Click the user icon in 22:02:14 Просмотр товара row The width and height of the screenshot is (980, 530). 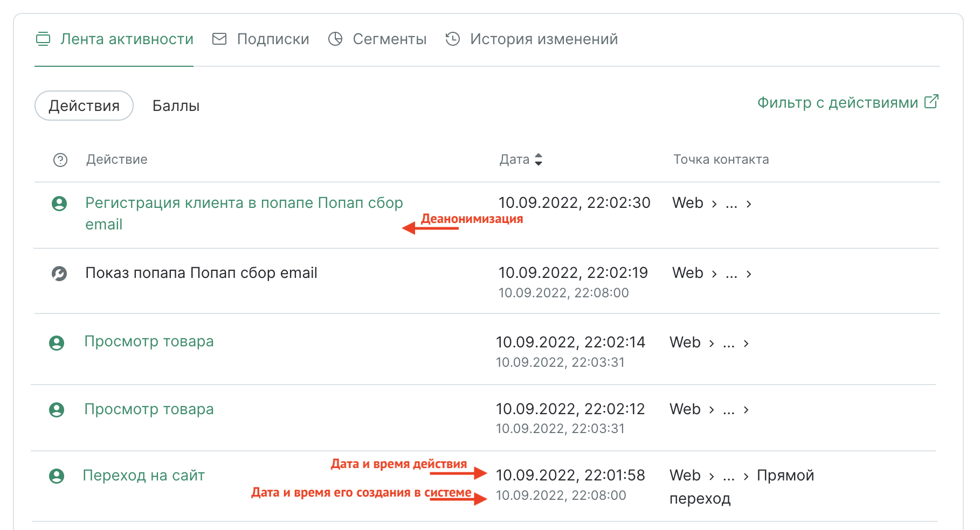[57, 343]
